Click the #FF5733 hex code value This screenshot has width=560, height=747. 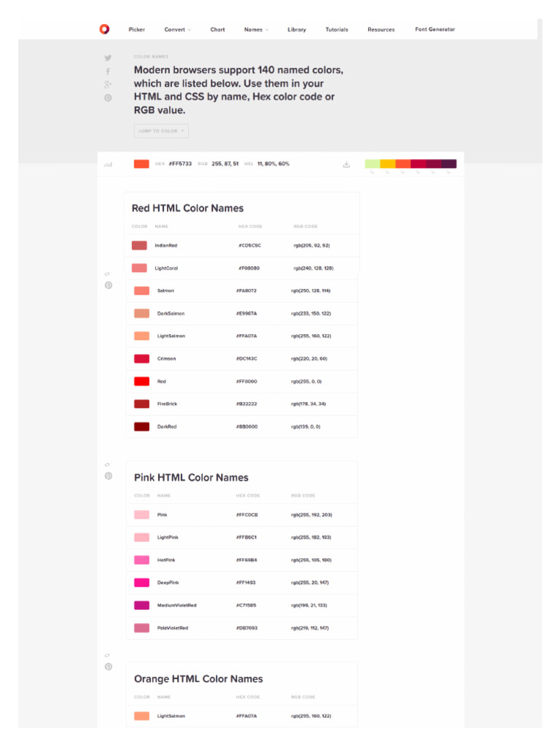[x=179, y=164]
